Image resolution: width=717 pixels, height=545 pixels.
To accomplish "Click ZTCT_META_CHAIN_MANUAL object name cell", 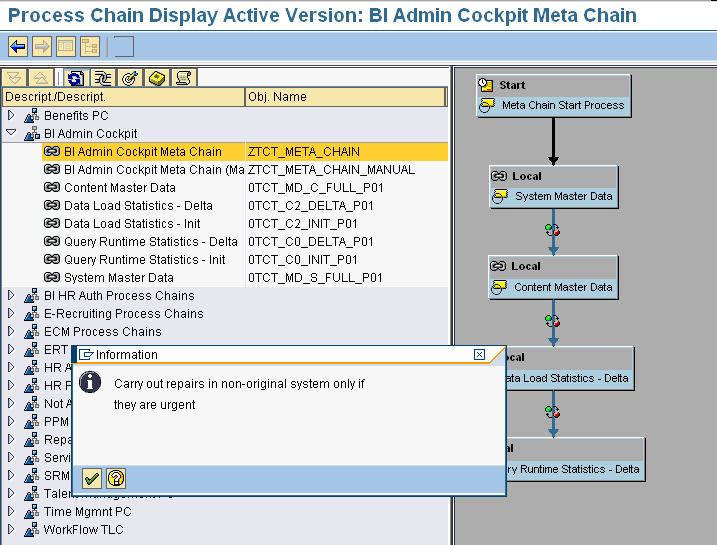I will tap(347, 170).
